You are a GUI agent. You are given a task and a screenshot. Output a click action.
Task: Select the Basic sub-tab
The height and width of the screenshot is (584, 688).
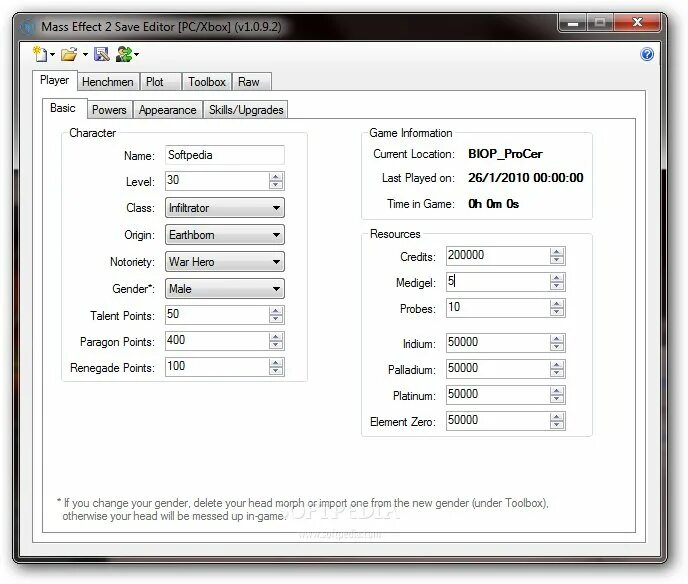point(63,108)
